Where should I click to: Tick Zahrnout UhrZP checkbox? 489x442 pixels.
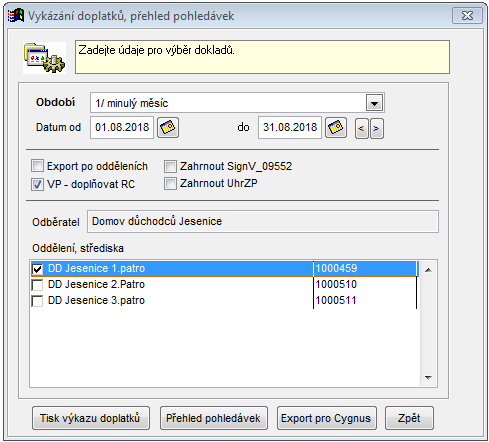pyautogui.click(x=170, y=184)
